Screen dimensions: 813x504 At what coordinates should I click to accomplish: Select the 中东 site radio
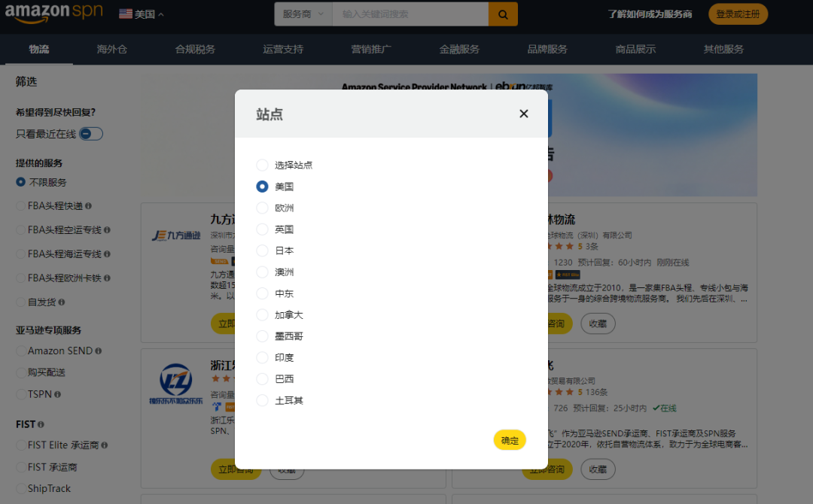(263, 293)
